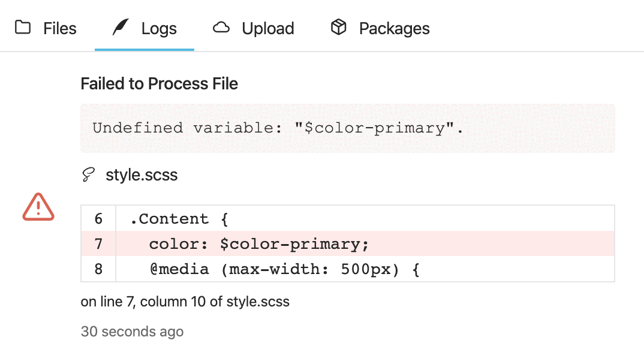Click the cloud icon beside Upload
This screenshot has width=644, height=352.
[x=222, y=28]
